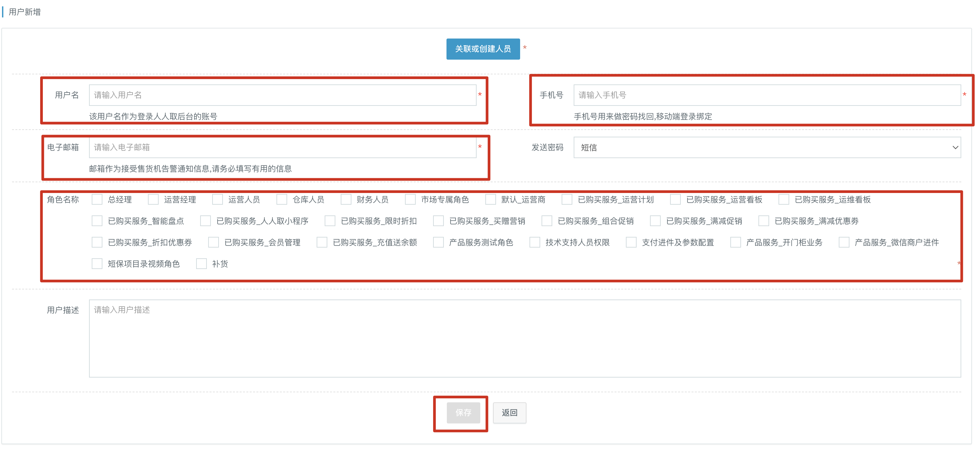Screen dimensions: 980x467
Task: Check the 仓库人员 role checkbox
Action: pos(282,199)
